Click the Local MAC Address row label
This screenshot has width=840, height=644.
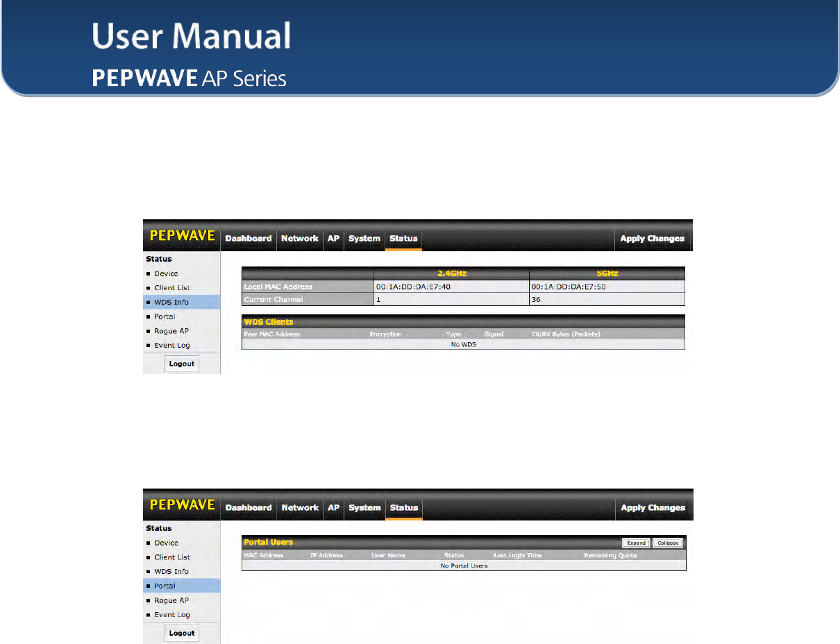tap(278, 287)
